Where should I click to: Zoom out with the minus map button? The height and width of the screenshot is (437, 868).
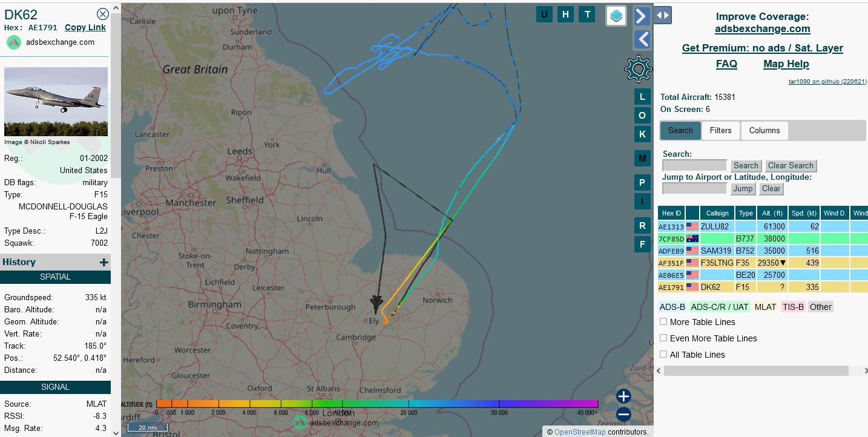coord(623,415)
